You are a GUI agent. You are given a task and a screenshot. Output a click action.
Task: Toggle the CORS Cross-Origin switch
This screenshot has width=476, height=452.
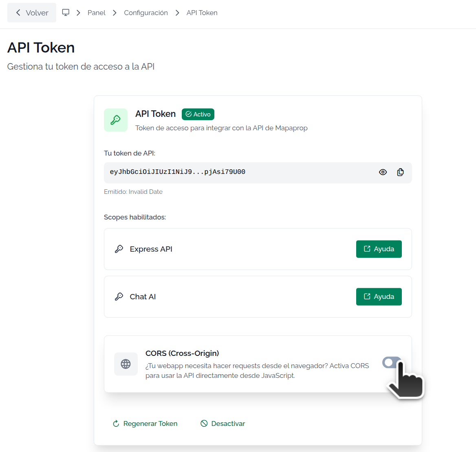(392, 362)
